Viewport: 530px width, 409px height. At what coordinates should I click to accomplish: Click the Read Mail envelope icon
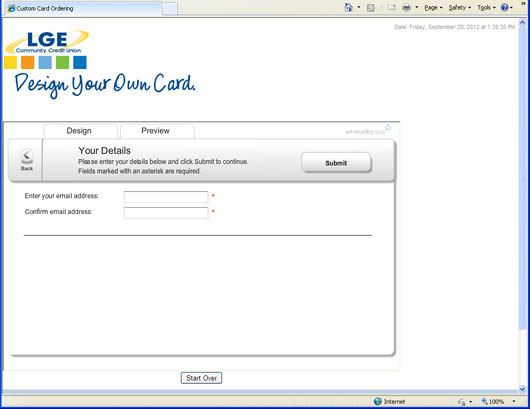[392, 7]
